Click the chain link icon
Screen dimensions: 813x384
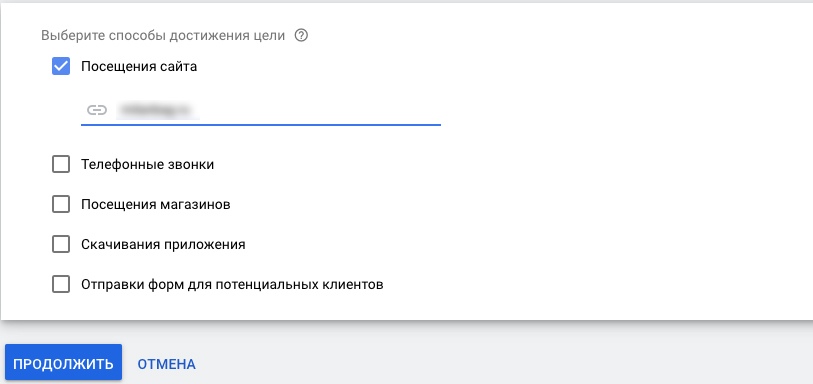click(96, 110)
